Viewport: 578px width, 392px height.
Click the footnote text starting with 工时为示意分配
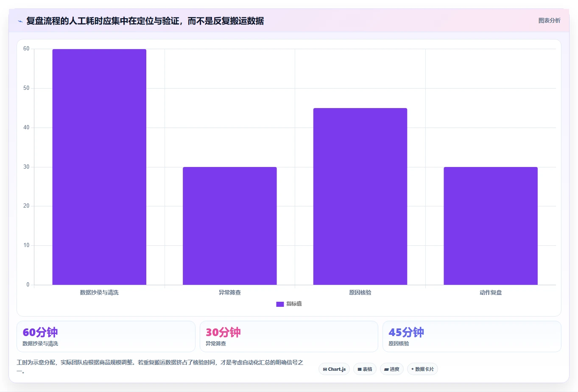[x=160, y=367]
